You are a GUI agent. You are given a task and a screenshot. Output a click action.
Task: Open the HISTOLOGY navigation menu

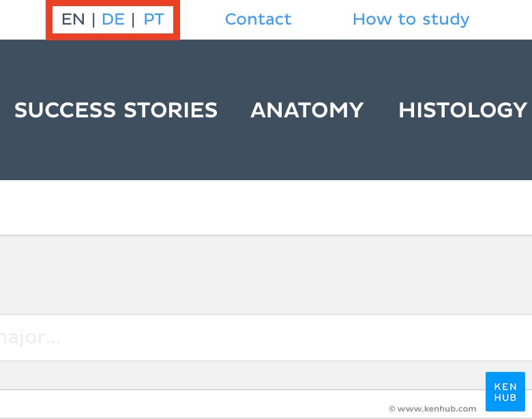(x=462, y=110)
